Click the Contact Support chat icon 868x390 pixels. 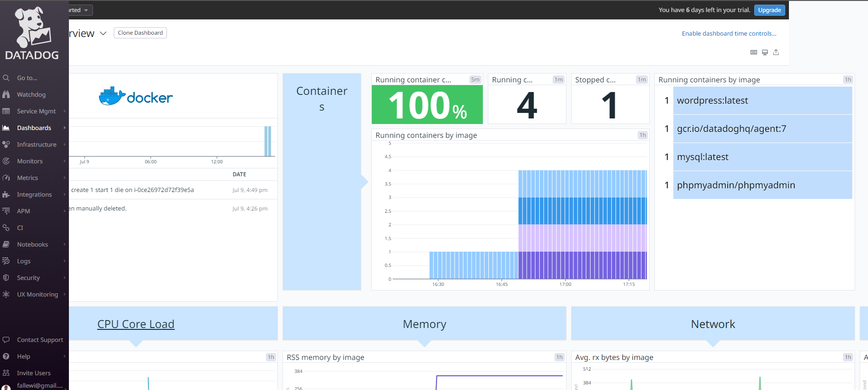click(x=6, y=340)
